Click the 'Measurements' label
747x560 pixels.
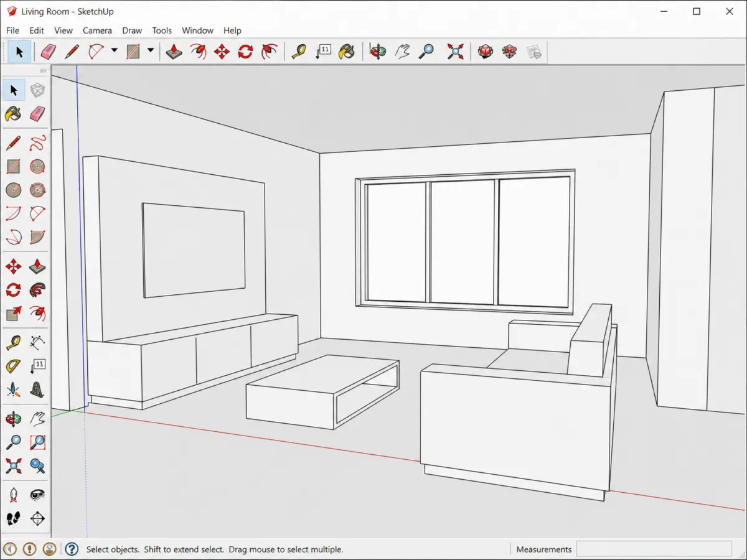544,549
